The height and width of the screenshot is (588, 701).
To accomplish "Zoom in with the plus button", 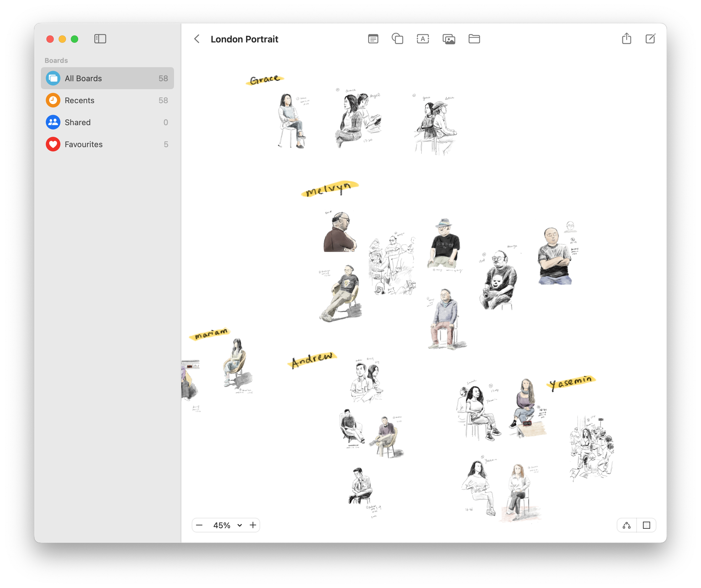I will 253,525.
